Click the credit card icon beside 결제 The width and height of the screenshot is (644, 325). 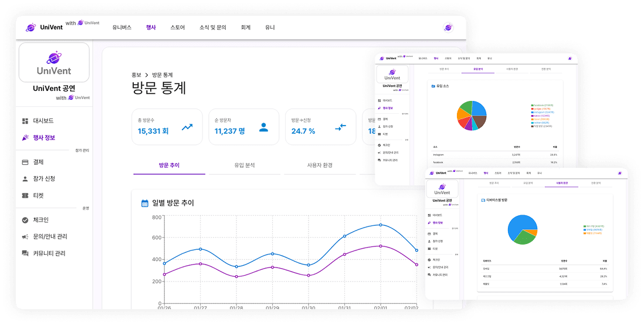[x=25, y=162]
